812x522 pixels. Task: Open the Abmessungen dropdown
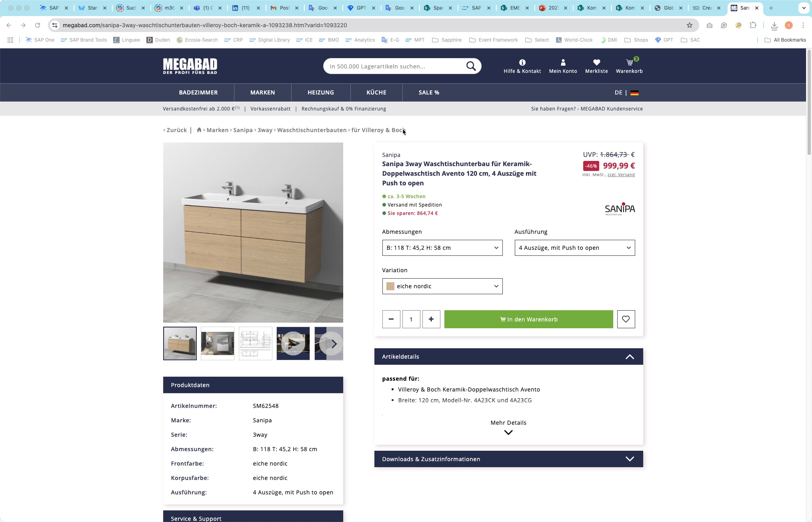442,248
